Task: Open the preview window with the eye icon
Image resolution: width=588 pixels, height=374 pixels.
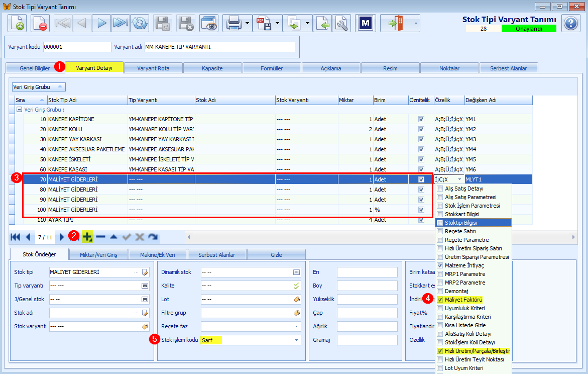Action: [209, 23]
